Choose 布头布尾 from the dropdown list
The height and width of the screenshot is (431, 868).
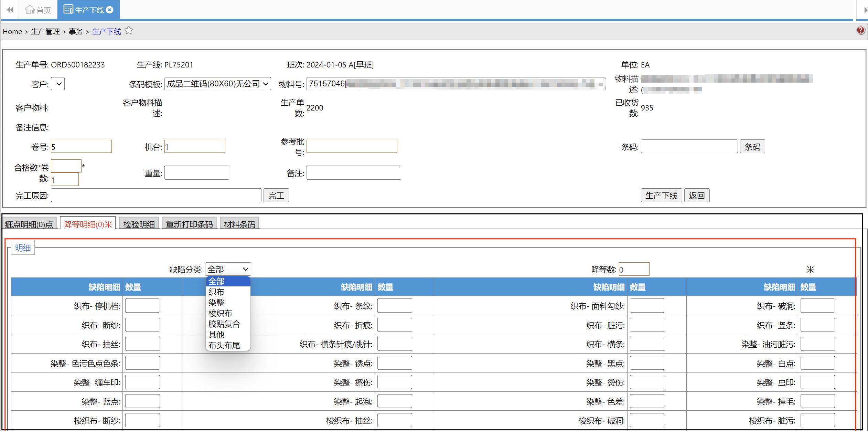pos(228,345)
